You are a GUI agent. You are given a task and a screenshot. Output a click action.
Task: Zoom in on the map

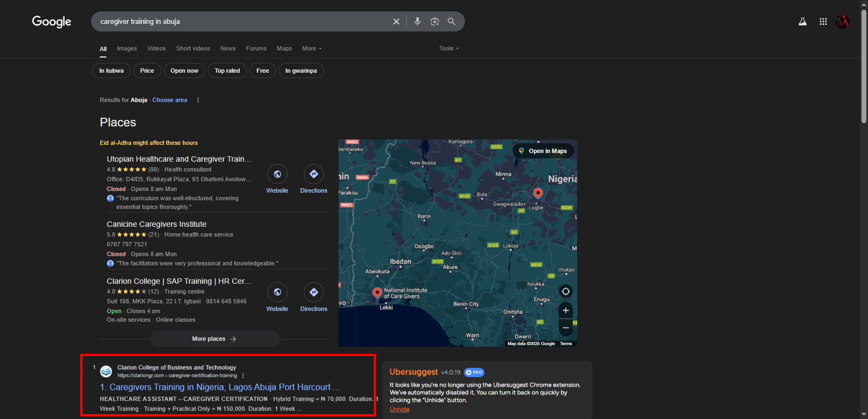(x=565, y=310)
